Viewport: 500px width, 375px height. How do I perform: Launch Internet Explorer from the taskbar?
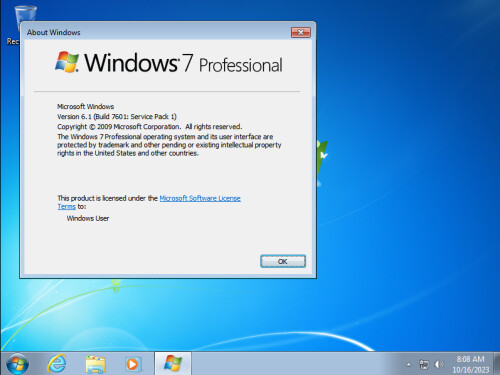(x=56, y=364)
